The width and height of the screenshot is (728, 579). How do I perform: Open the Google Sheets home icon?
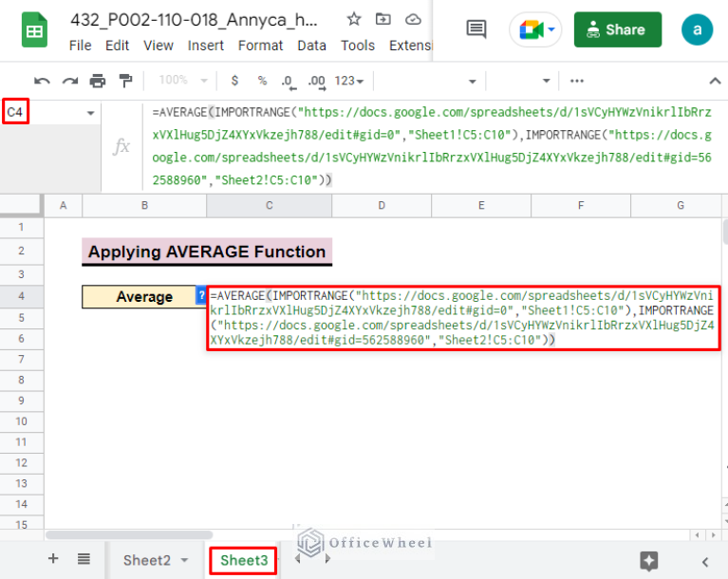pyautogui.click(x=34, y=30)
